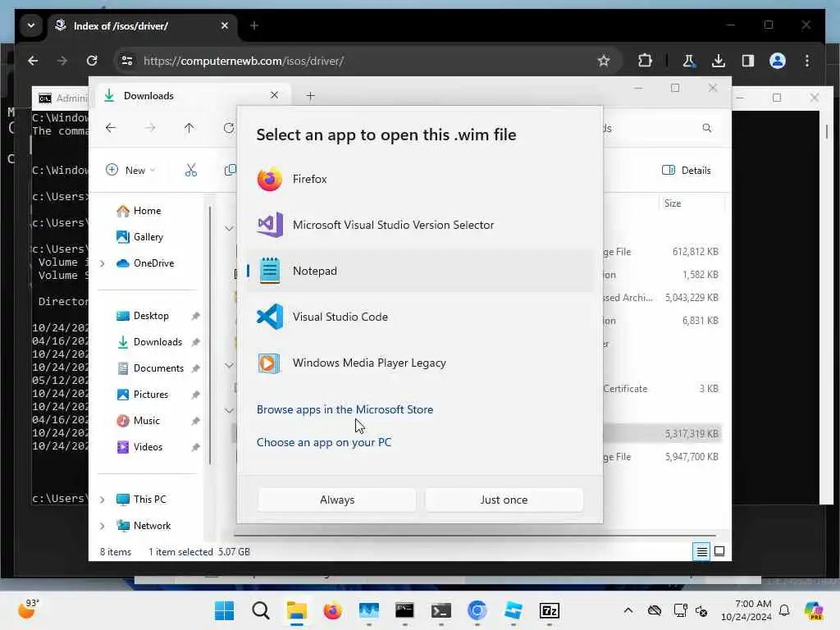Toggle the Details pane button
840x630 pixels.
pyautogui.click(x=687, y=171)
